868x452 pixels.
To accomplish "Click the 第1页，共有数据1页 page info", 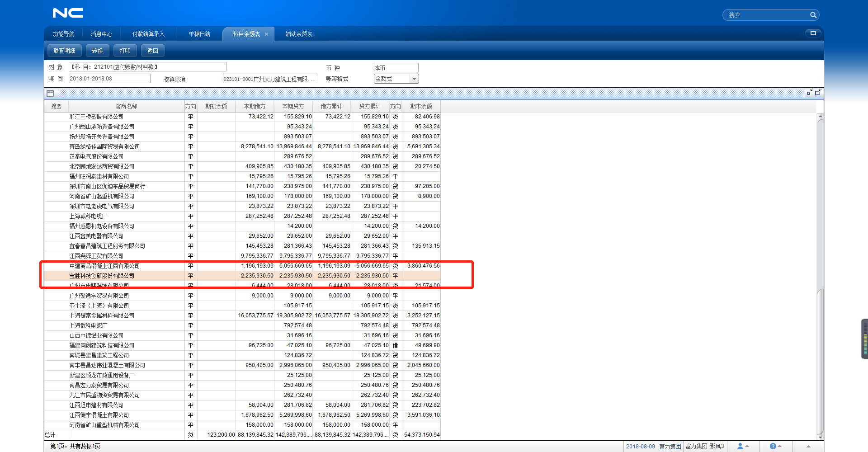I will pos(75,447).
